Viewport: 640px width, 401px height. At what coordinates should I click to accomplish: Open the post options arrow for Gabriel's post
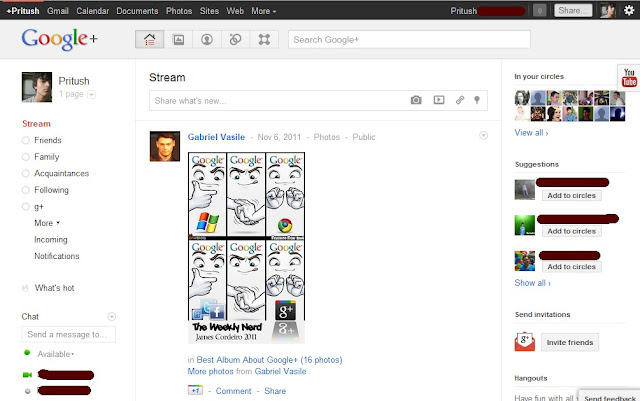coord(483,135)
